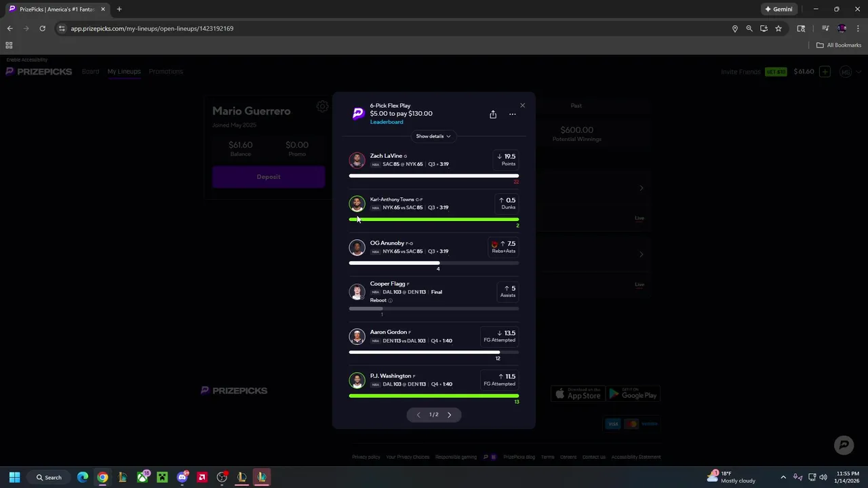The height and width of the screenshot is (488, 868).
Task: Click the 5 Assists stat box
Action: pos(508,291)
